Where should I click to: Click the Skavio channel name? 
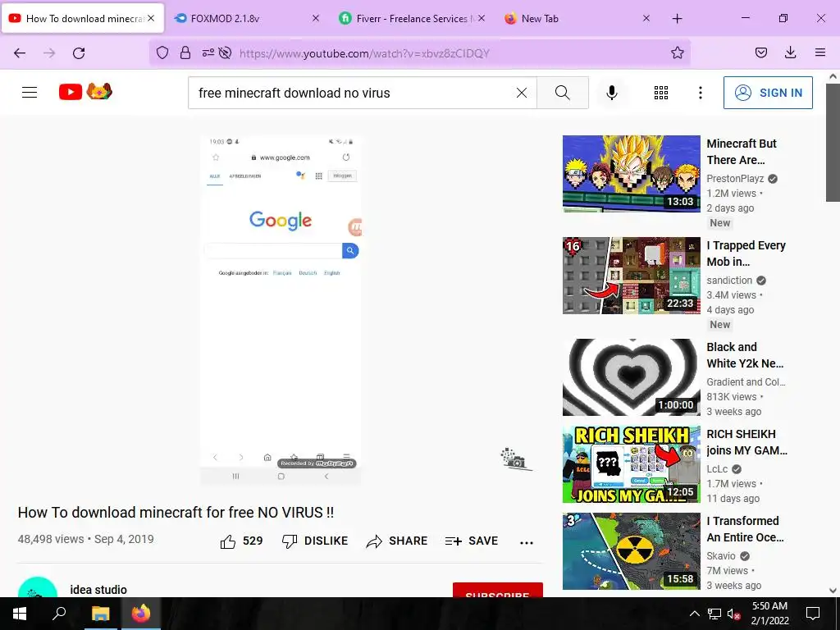coord(721,555)
